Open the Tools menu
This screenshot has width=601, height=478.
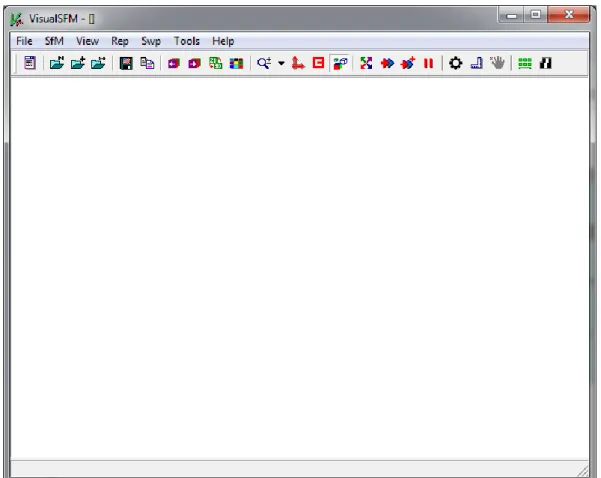[187, 41]
